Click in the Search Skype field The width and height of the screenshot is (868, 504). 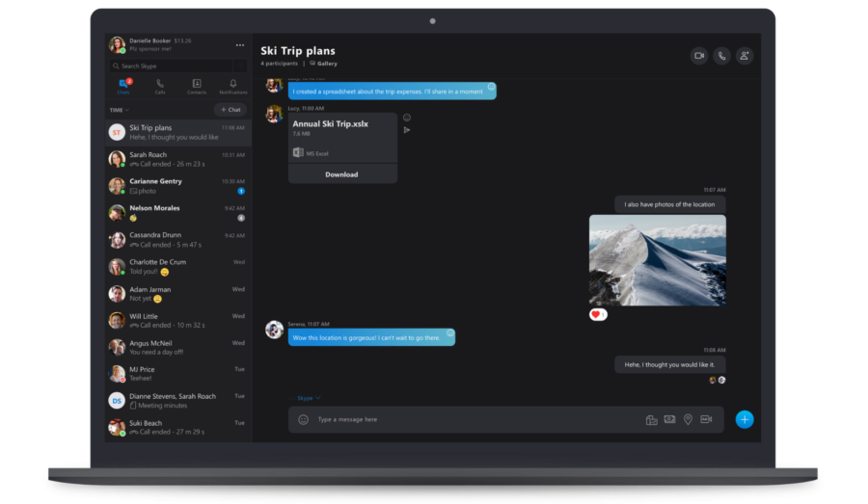[171, 66]
